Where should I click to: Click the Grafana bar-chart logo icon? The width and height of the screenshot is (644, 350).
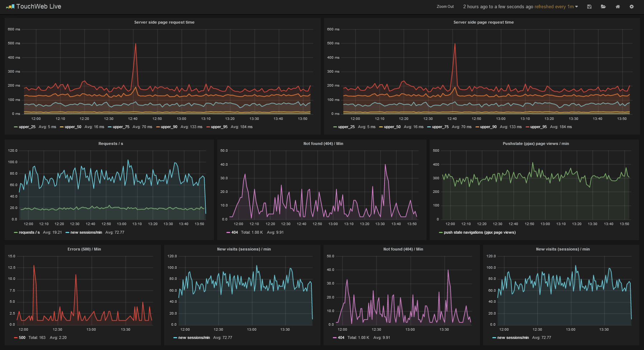[x=10, y=6]
